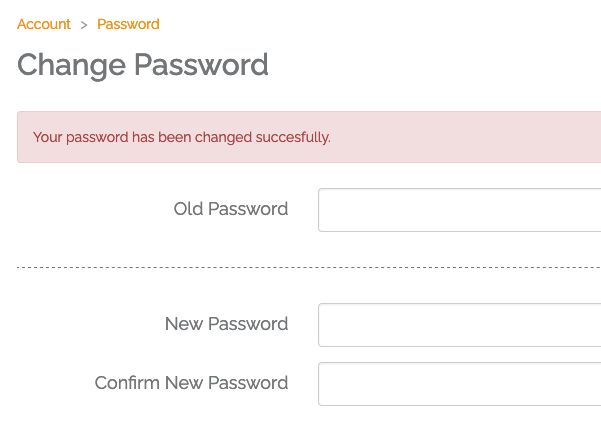601x437 pixels.
Task: Click the Password breadcrumb link
Action: (128, 24)
